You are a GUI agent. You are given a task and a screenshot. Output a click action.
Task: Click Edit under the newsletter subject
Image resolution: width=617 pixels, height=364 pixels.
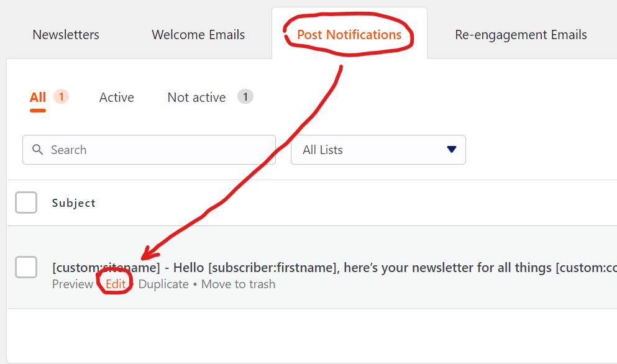tap(116, 284)
